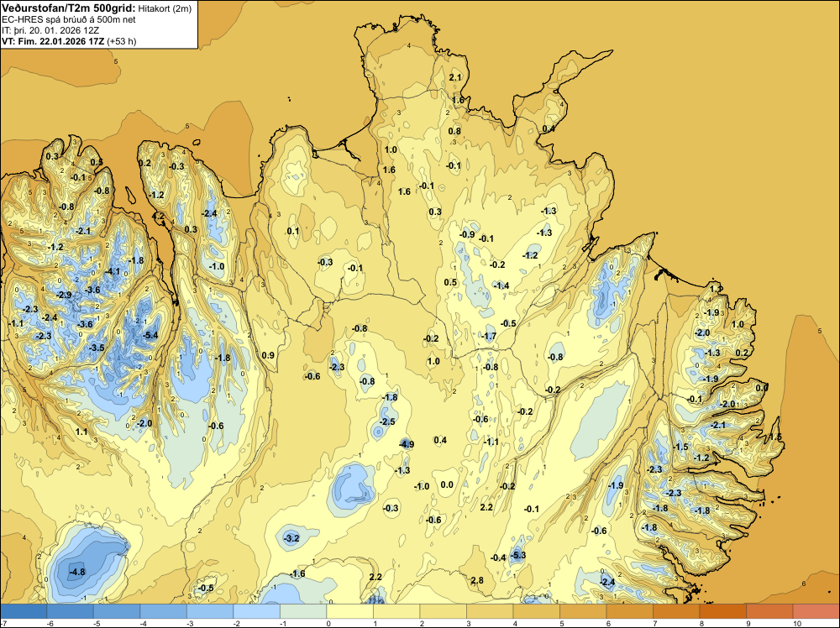840x628 pixels.
Task: Click the orange legend block between 5 and 6
Action: pos(583,611)
